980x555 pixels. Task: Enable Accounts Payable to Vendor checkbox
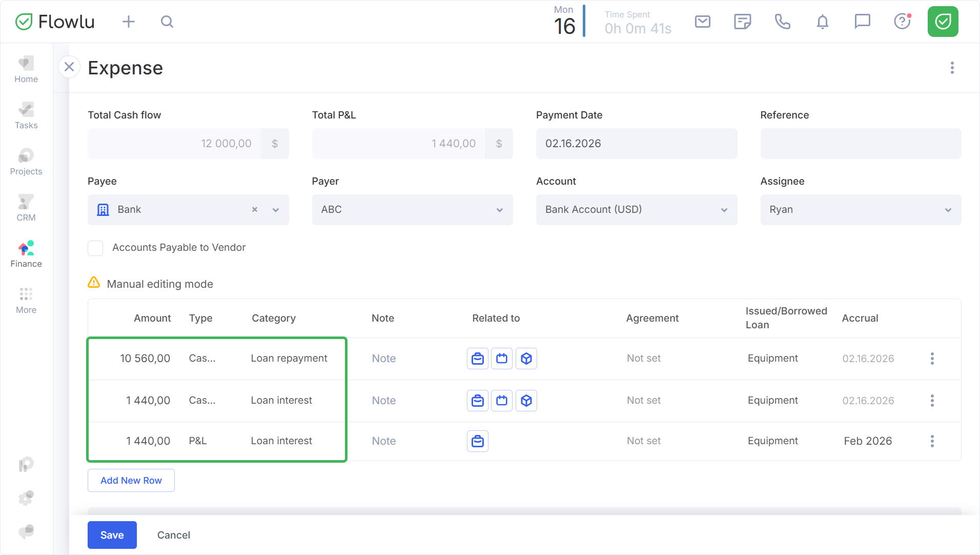point(95,248)
